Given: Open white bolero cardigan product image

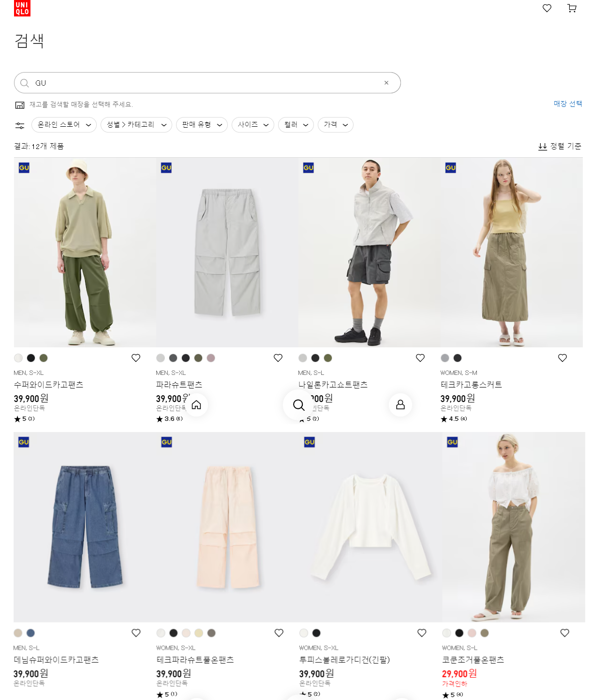Looking at the screenshot, I should pyautogui.click(x=370, y=527).
